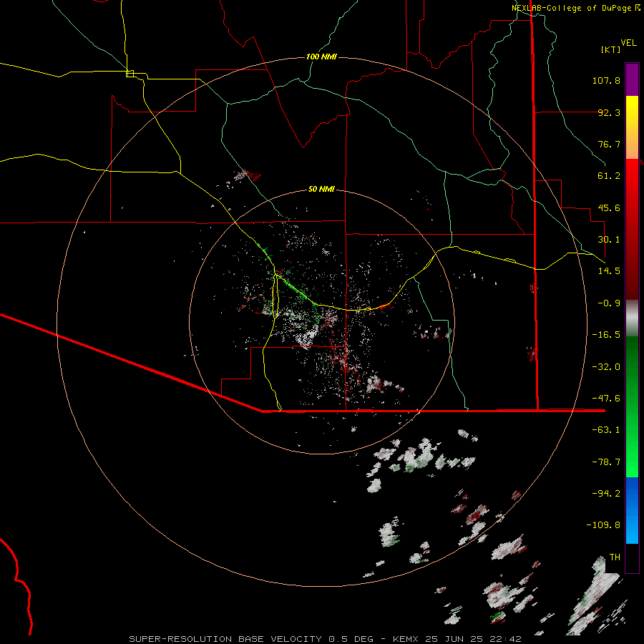Click the 45.6 legend value
The width and height of the screenshot is (644, 644).
[609, 208]
